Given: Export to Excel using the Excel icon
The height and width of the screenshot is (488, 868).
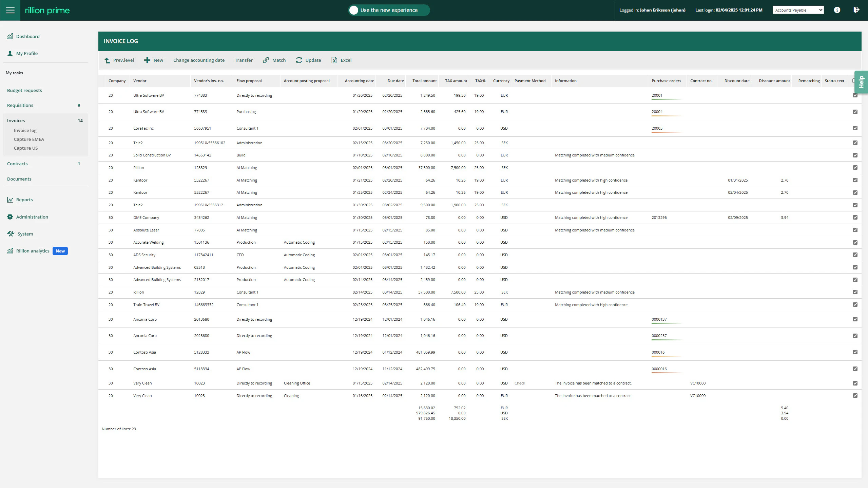Looking at the screenshot, I should point(334,60).
